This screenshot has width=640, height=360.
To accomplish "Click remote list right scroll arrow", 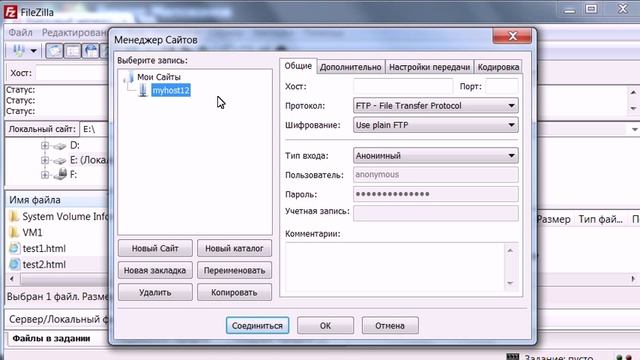I will 633,279.
